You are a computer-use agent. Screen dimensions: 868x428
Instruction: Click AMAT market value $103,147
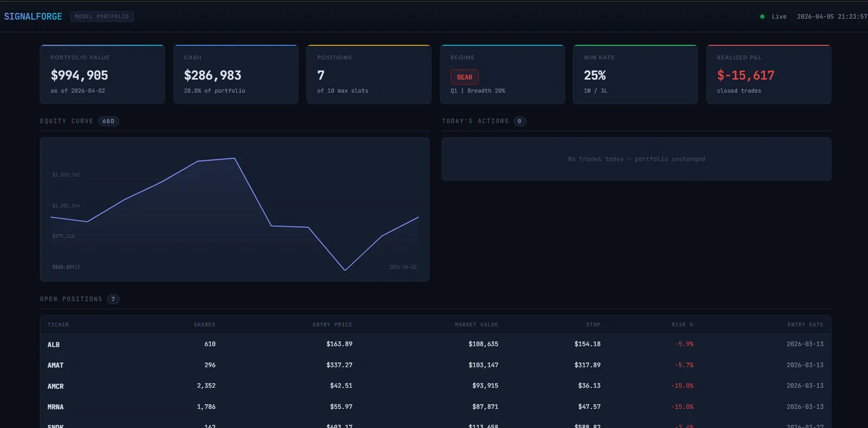click(483, 365)
